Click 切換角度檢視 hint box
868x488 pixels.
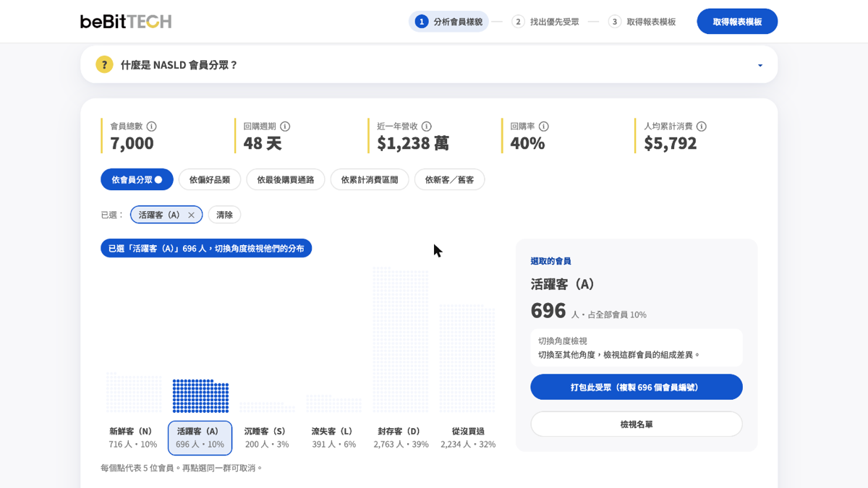tap(637, 348)
